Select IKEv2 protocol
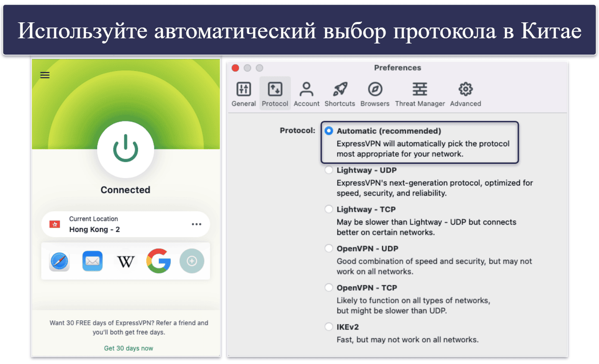Image resolution: width=599 pixels, height=364 pixels. tap(329, 327)
